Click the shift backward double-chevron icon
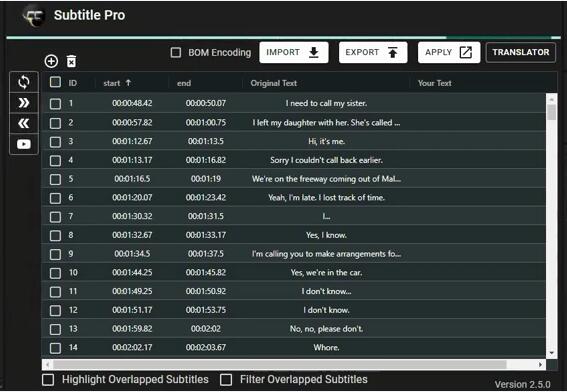The image size is (567, 392). [x=24, y=124]
